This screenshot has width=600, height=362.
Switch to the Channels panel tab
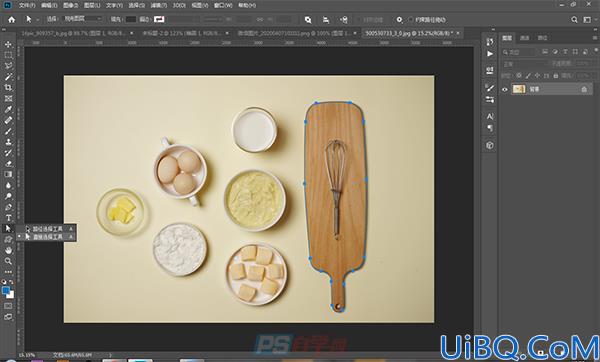click(525, 38)
